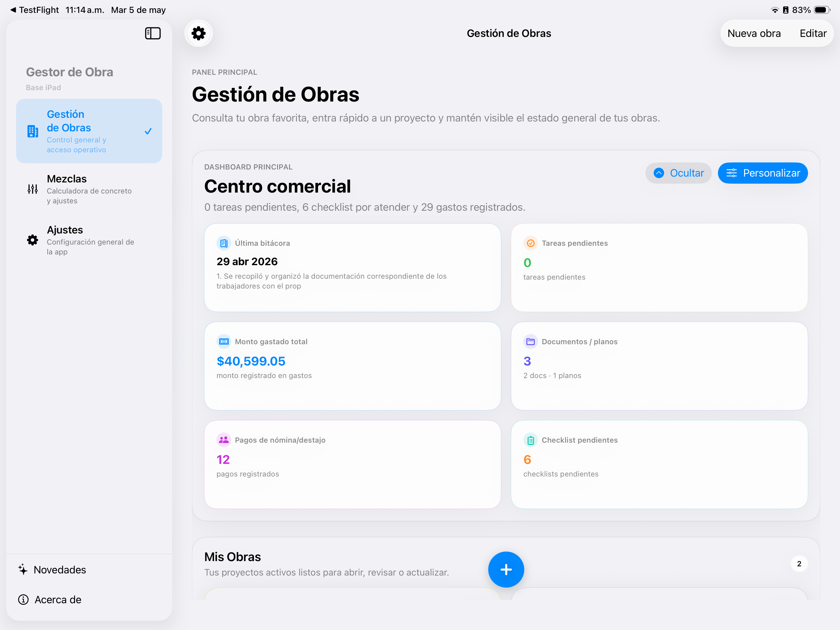Open Ajustes in the sidebar
The height and width of the screenshot is (630, 840).
[x=89, y=240]
